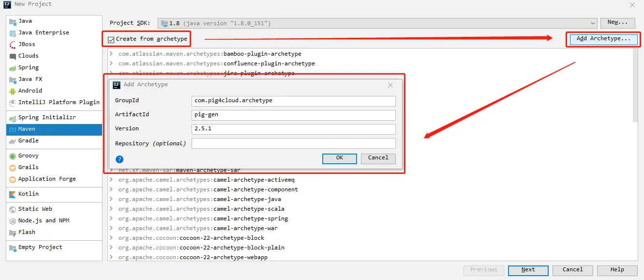Select Java Enterprise label in sidebar
This screenshot has width=644, height=280.
pos(44,33)
